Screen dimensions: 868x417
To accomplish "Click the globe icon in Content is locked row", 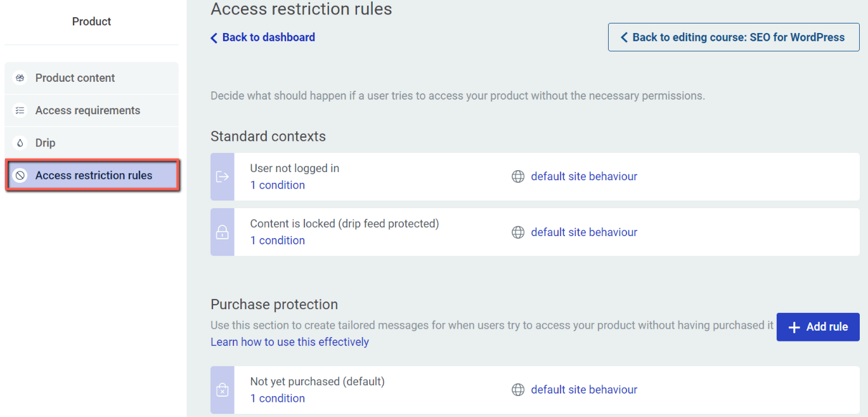I will [x=518, y=232].
